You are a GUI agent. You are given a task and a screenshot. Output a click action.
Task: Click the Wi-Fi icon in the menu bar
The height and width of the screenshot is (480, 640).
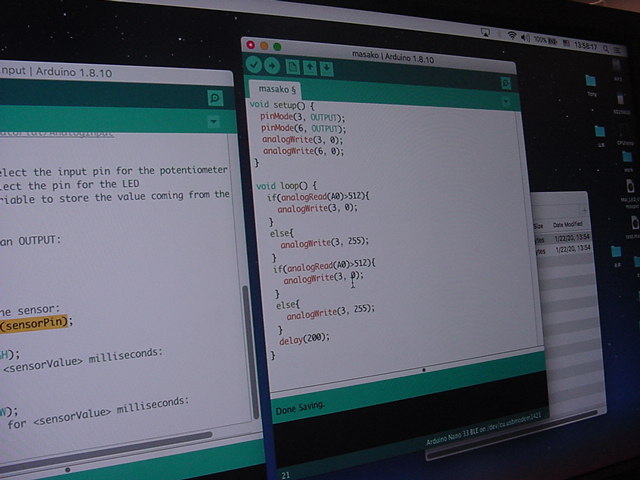(x=511, y=36)
